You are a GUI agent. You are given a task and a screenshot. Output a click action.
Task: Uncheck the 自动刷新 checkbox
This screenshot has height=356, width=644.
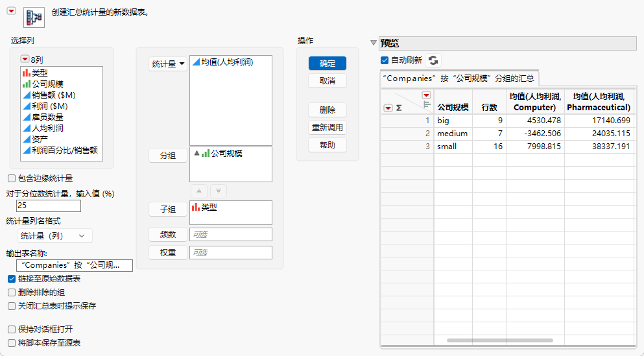click(x=385, y=60)
